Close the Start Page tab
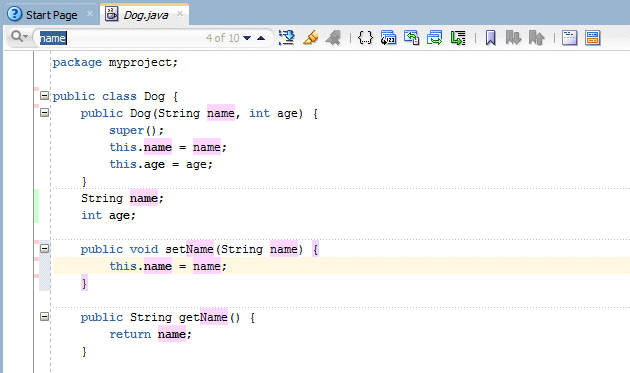 90,14
